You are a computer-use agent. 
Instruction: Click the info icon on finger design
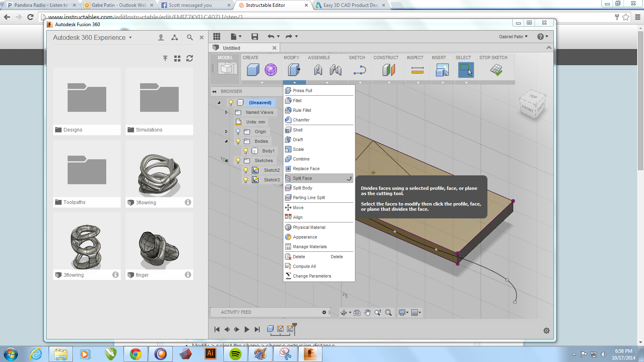point(188,275)
